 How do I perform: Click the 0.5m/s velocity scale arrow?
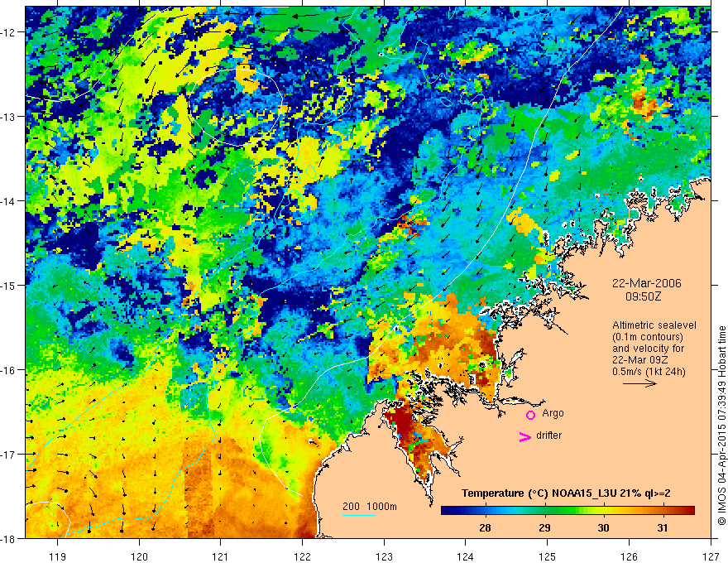click(x=639, y=383)
